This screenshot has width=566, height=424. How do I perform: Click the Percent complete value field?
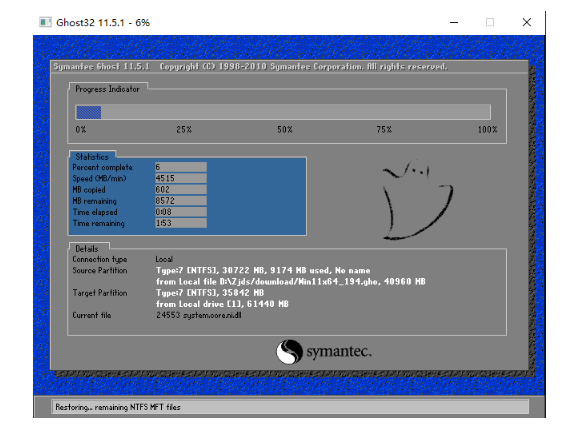tap(181, 167)
